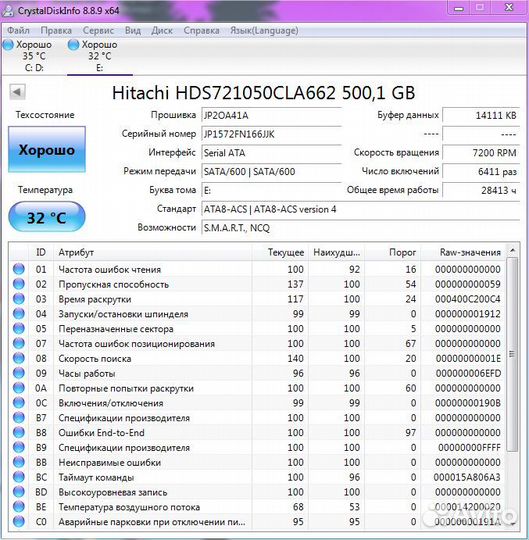The width and height of the screenshot is (529, 540).
Task: Click status icon of attribute 08
Action: 19,358
